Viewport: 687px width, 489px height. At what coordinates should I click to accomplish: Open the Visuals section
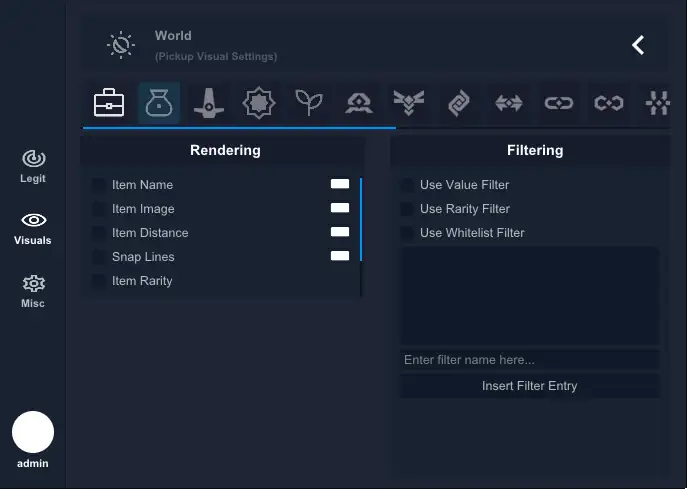(x=33, y=229)
